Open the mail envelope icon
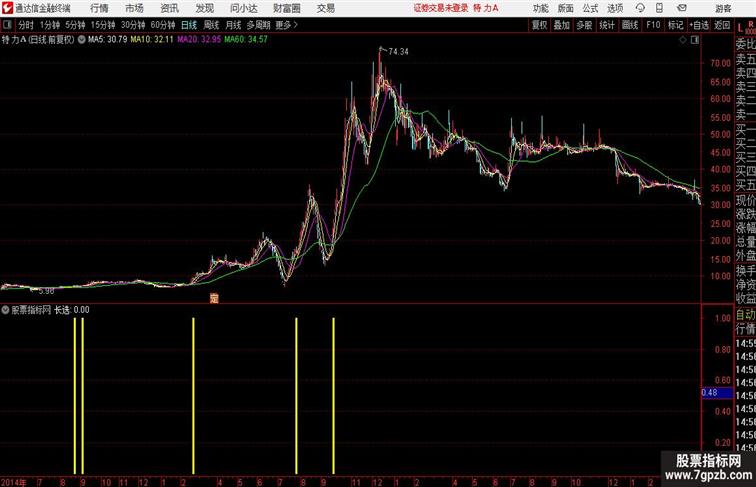Screen dimensions: 756x487 tap(682, 8)
